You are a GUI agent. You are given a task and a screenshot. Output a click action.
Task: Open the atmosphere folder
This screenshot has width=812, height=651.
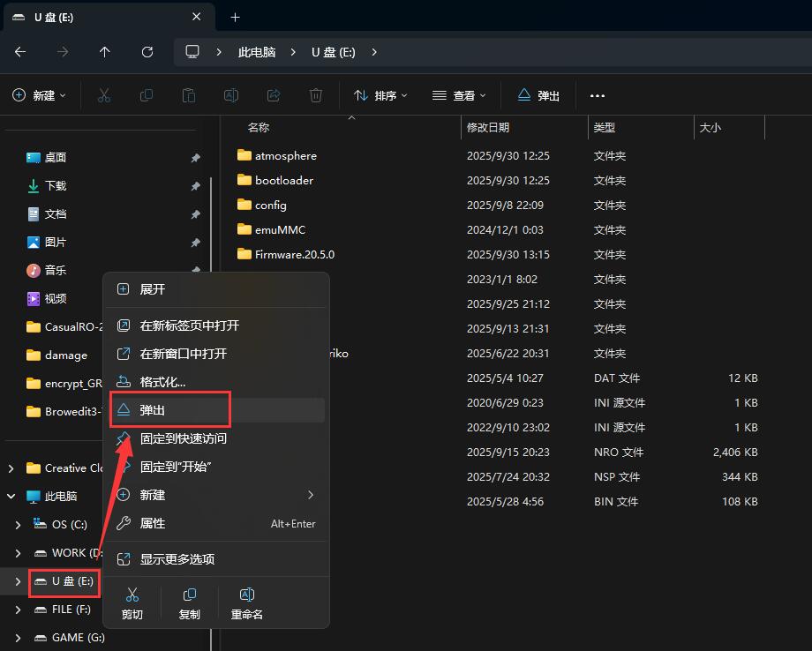point(285,155)
